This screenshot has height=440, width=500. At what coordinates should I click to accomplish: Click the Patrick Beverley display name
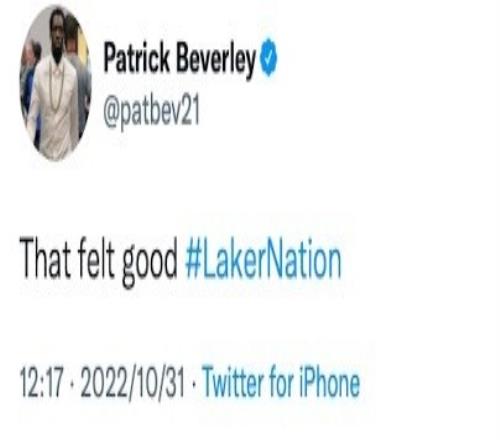(180, 60)
